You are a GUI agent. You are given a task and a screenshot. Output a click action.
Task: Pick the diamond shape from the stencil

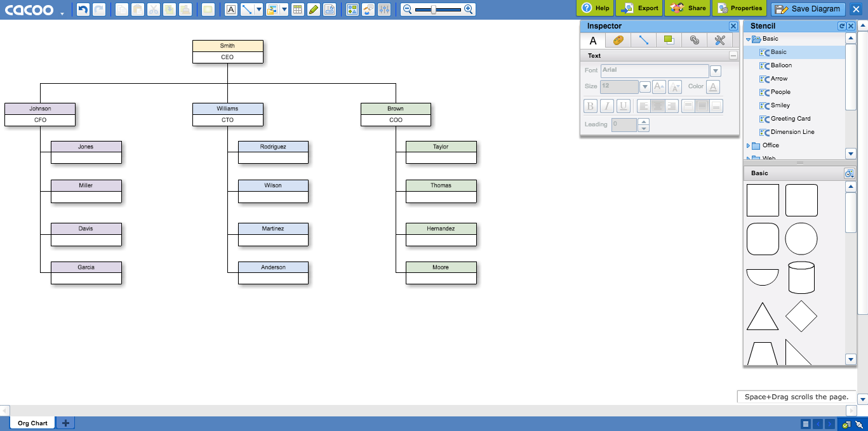801,316
